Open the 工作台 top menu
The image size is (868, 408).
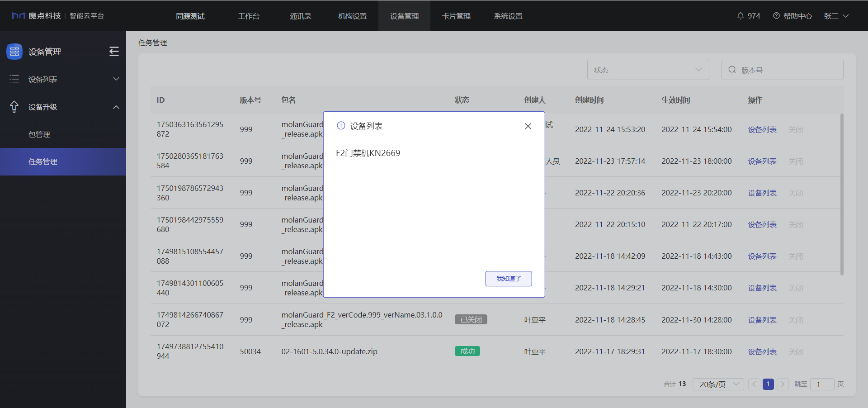coord(249,16)
